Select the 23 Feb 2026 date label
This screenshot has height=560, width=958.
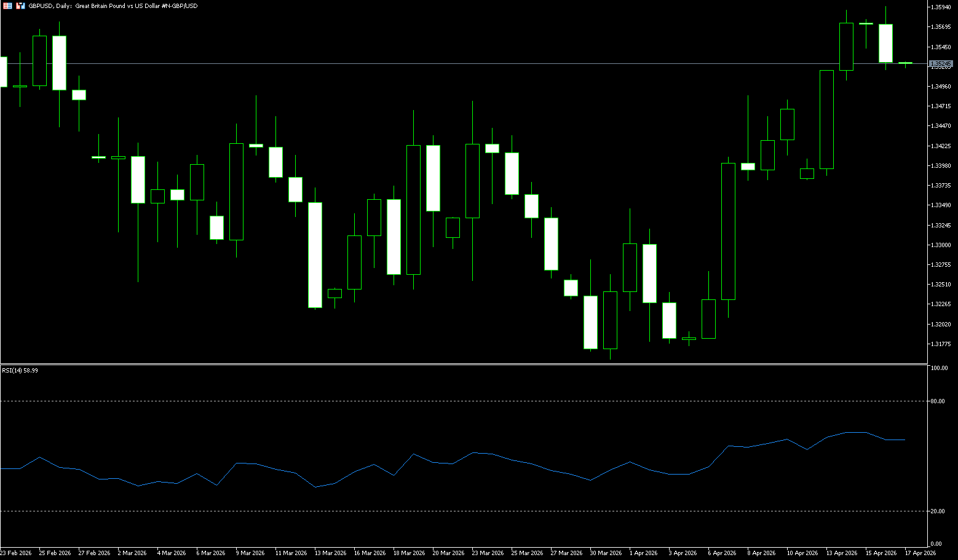pyautogui.click(x=16, y=553)
